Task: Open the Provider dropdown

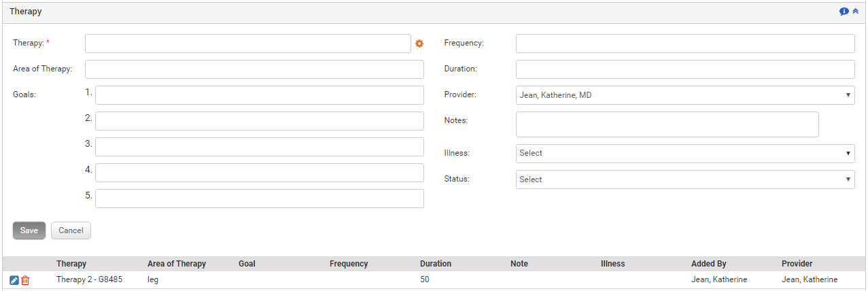Action: 684,95
